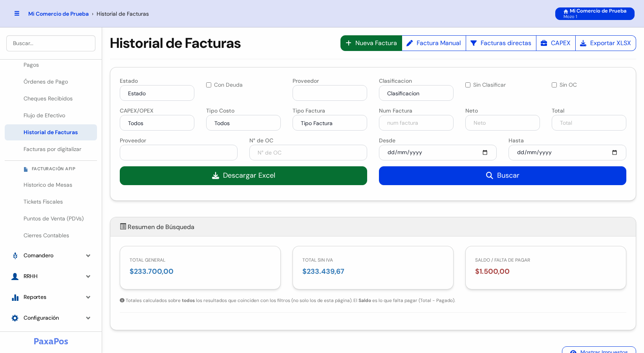Click the green Descargar Excel button

click(243, 176)
